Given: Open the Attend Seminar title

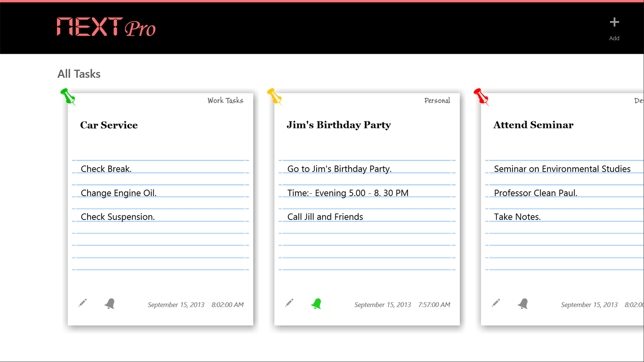Looking at the screenshot, I should [533, 125].
